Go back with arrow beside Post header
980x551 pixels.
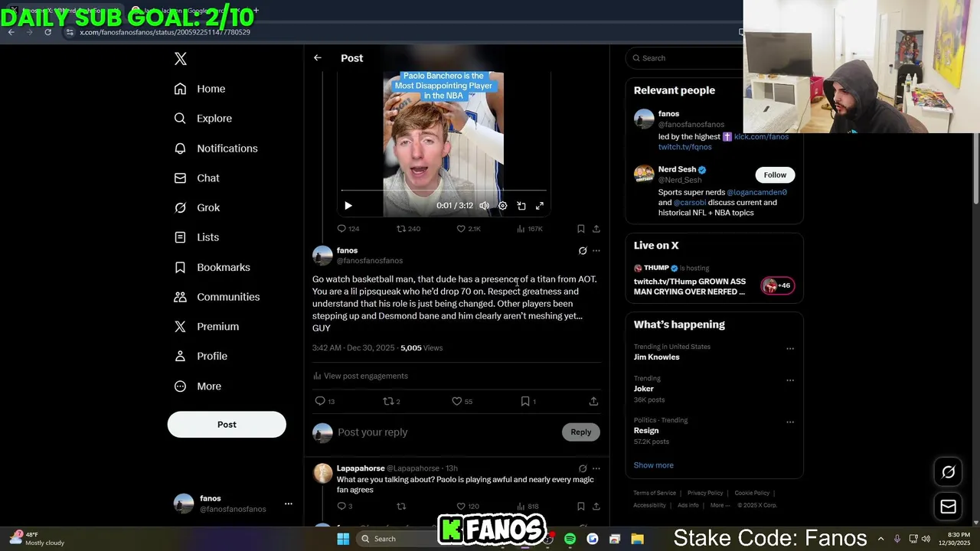coord(318,58)
